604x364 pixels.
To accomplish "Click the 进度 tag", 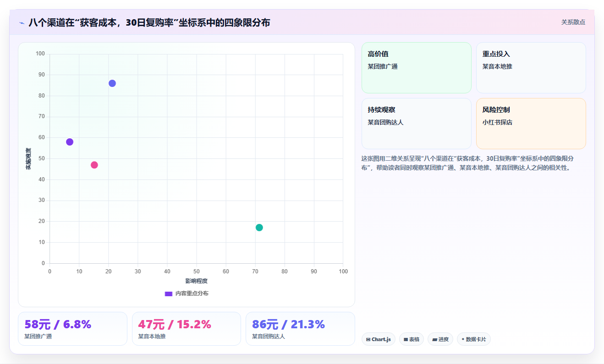I will tap(440, 339).
